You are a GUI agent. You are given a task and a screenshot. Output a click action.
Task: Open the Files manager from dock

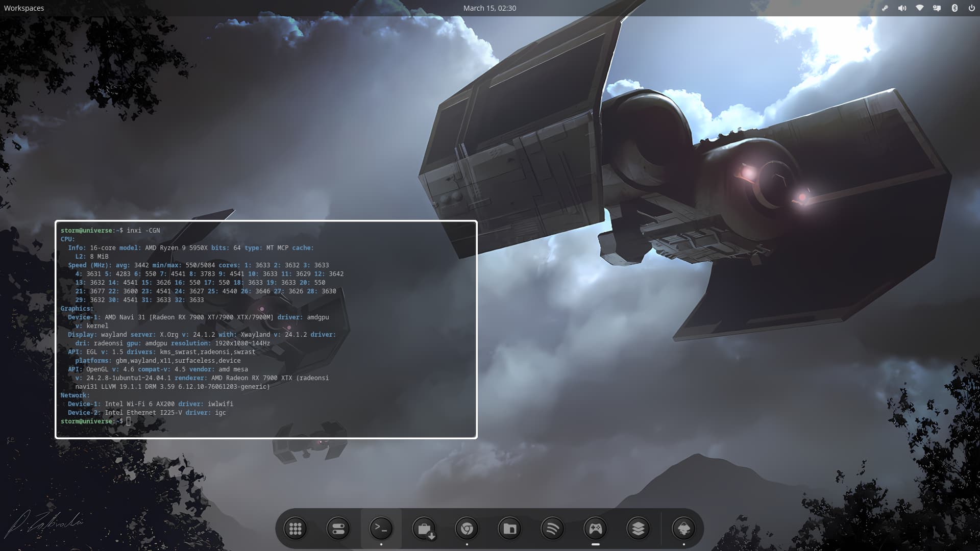[x=510, y=529]
